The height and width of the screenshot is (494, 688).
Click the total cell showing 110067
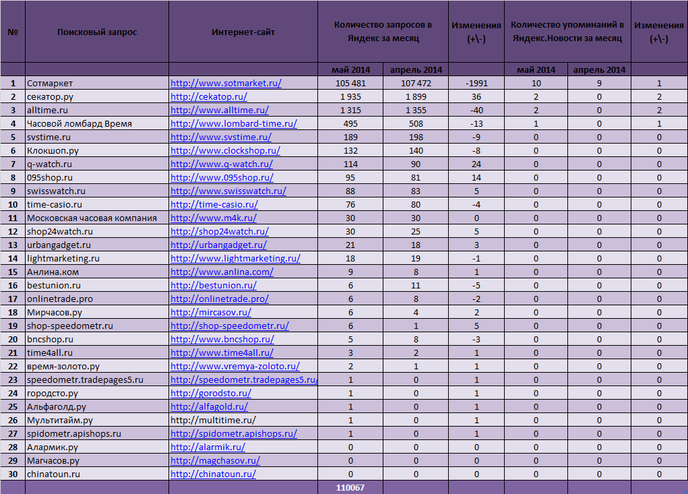click(x=347, y=487)
